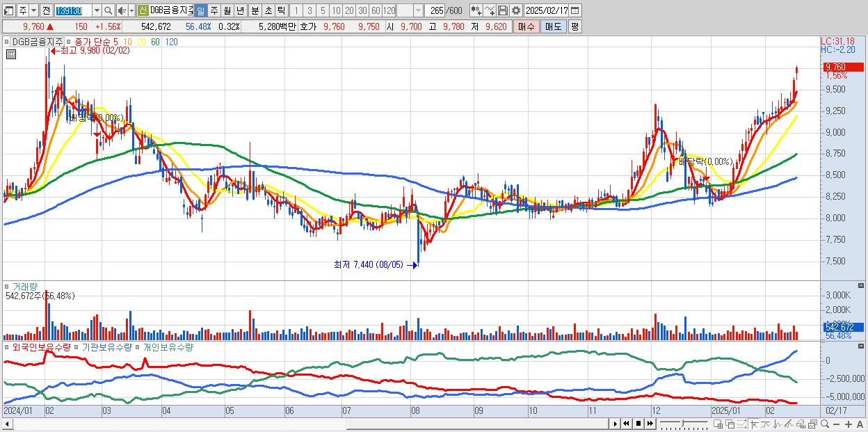This screenshot has height=432, width=868.
Task: Toggle the 거래량 volume checkbox
Action: tap(8, 286)
